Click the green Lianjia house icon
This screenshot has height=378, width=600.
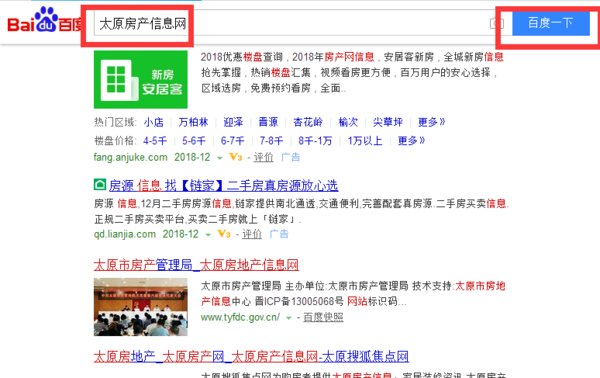100,185
